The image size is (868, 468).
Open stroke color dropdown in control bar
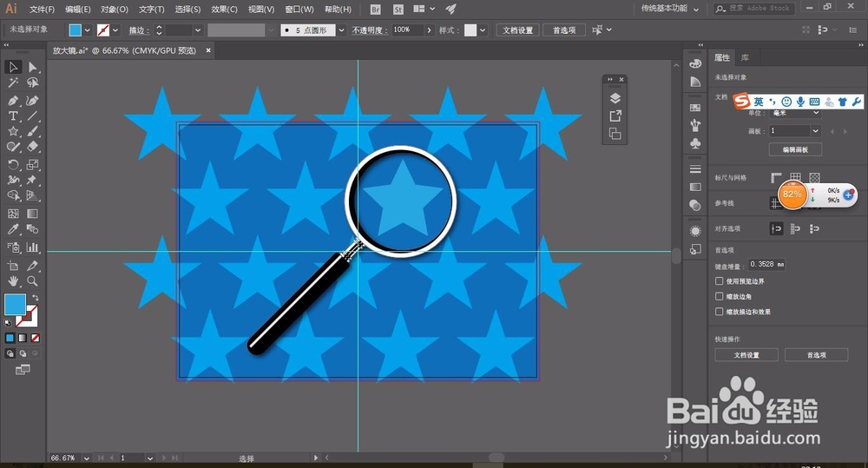[115, 30]
